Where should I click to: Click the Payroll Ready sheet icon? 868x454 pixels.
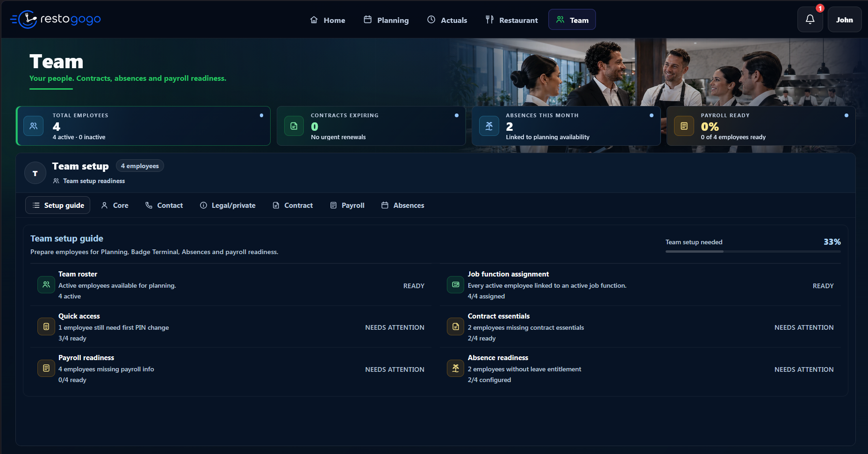click(x=684, y=126)
